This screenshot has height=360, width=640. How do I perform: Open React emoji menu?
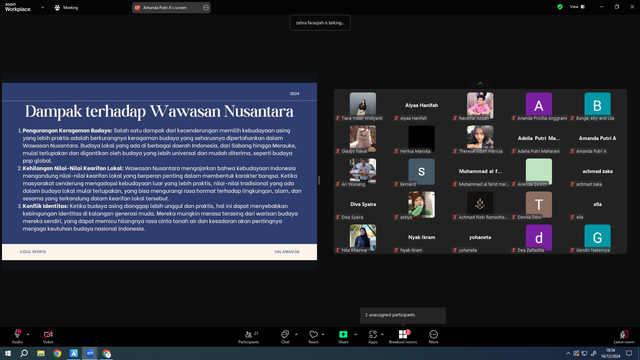click(x=313, y=336)
